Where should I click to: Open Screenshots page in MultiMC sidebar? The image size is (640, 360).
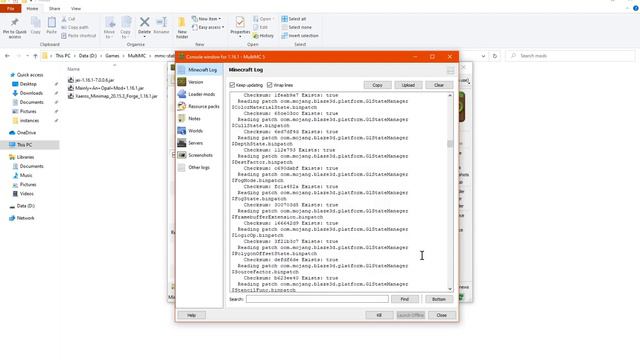point(200,156)
